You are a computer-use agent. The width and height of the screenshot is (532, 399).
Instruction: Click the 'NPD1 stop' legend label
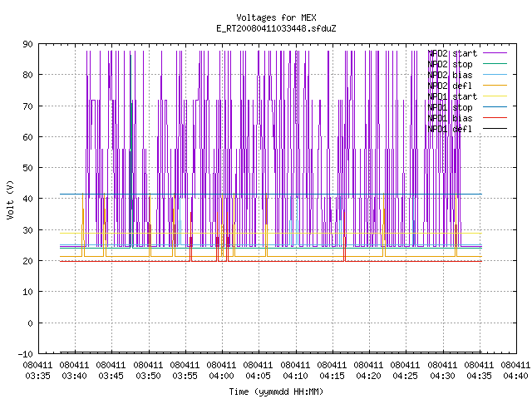450,107
